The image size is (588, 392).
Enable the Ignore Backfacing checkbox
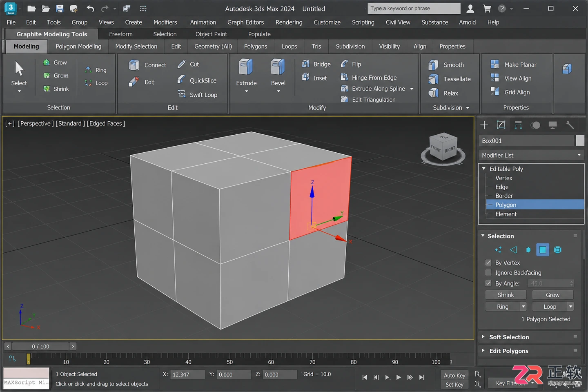[x=488, y=272]
